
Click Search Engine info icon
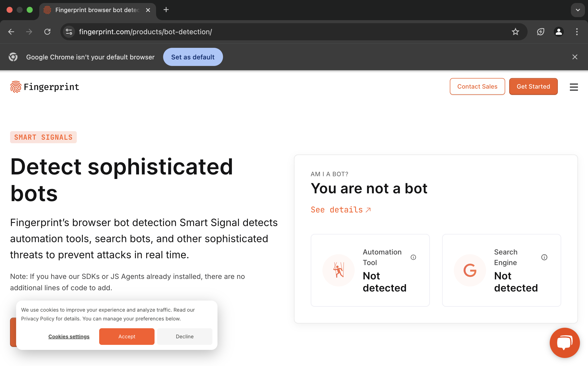point(544,257)
